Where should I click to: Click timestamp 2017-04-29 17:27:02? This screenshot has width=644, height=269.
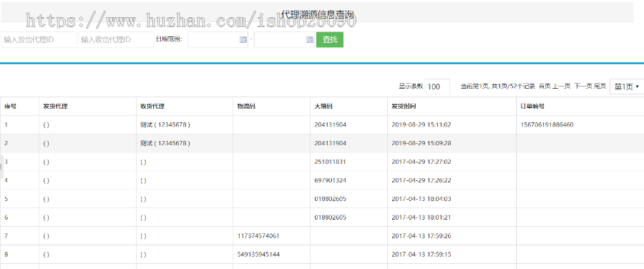click(421, 162)
